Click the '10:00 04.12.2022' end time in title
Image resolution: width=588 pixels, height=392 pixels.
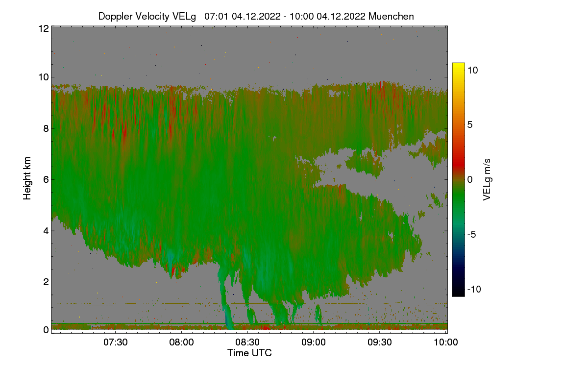326,16
